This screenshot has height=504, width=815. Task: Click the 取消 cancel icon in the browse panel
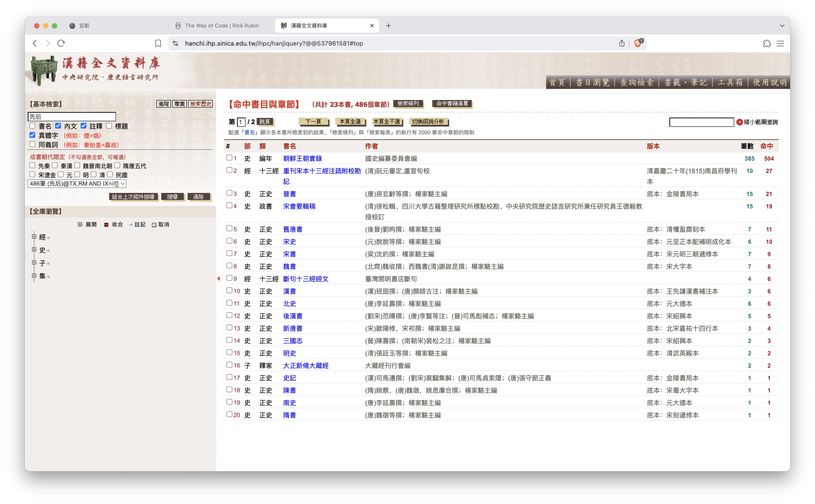pyautogui.click(x=154, y=224)
